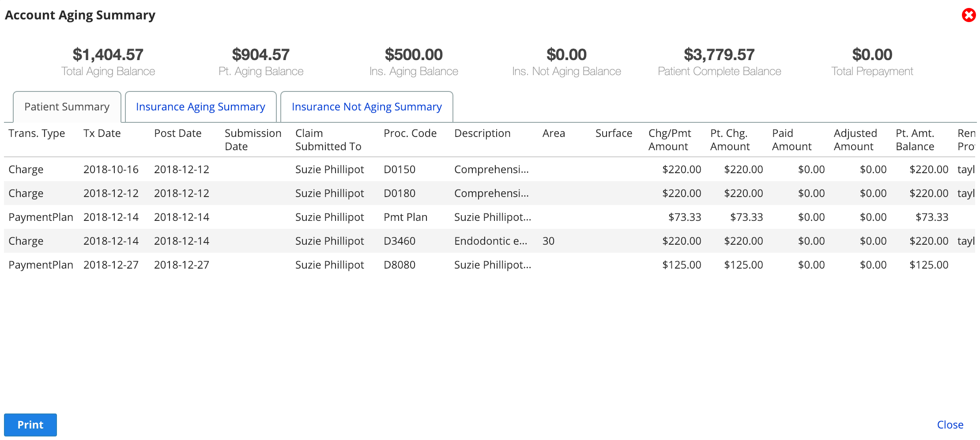Switch to Patient Summary tab
Image resolution: width=980 pixels, height=440 pixels.
coord(67,107)
